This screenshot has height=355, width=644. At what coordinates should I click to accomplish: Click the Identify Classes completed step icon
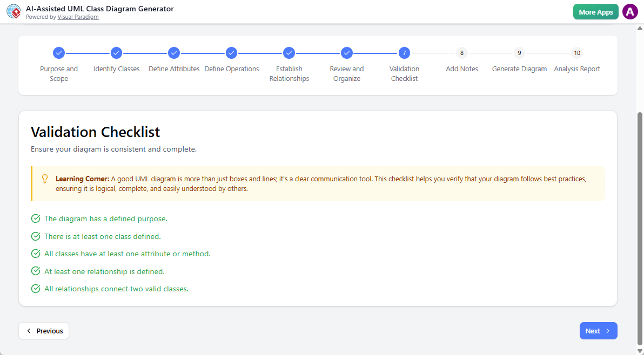pyautogui.click(x=116, y=53)
